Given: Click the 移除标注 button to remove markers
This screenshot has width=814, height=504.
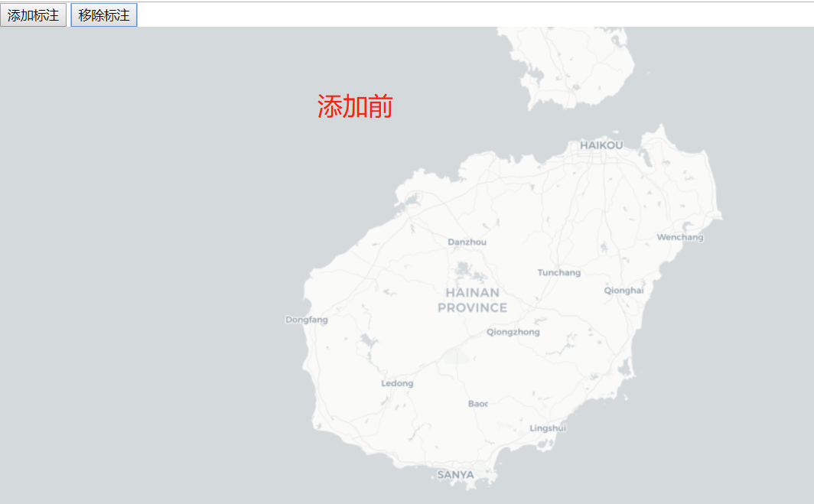Looking at the screenshot, I should (103, 14).
